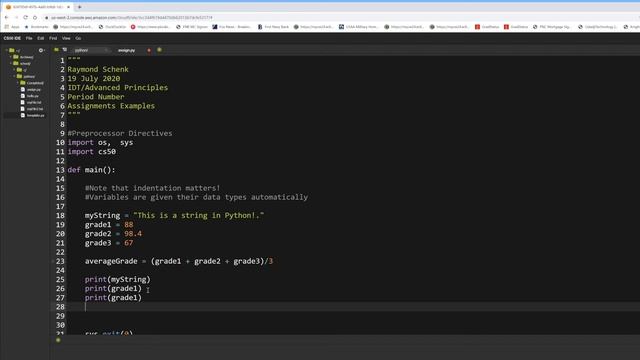Viewport: 640px width, 360px height.
Task: Collapse the root ~/ folder arrow
Action: [7, 50]
